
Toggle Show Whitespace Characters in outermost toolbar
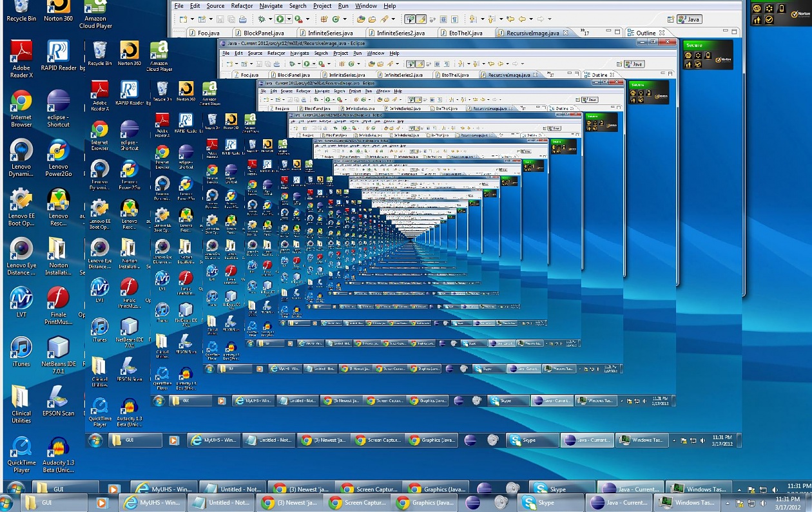click(455, 19)
